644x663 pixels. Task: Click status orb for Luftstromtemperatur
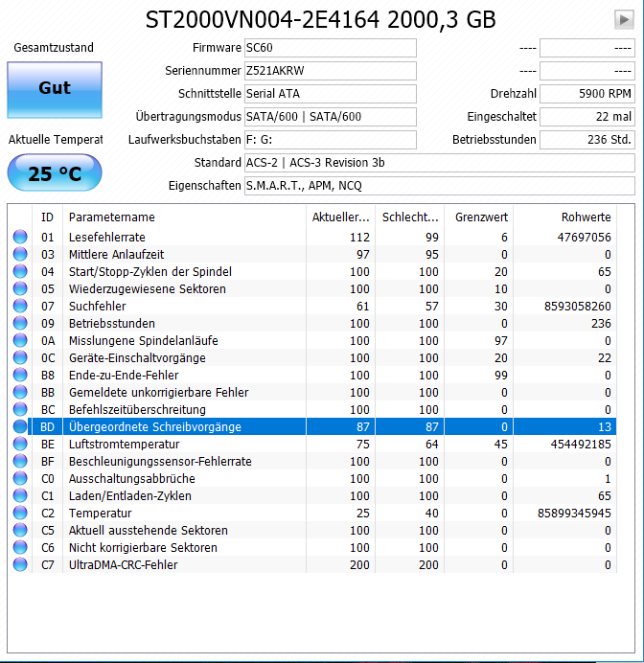[x=20, y=444]
